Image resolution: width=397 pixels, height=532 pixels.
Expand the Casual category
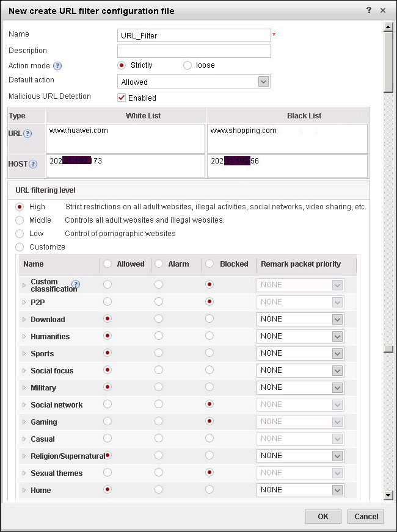click(24, 439)
